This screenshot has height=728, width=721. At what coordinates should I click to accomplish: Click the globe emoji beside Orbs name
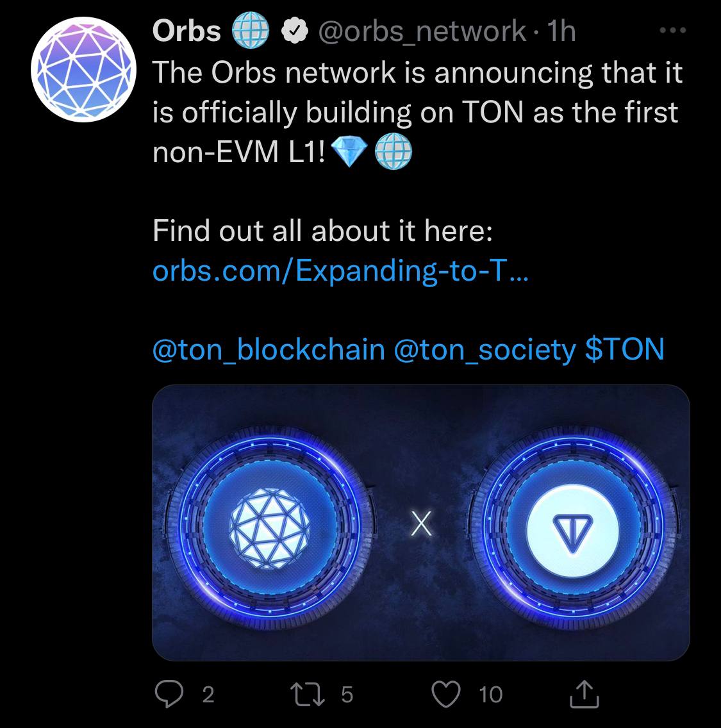pos(250,31)
